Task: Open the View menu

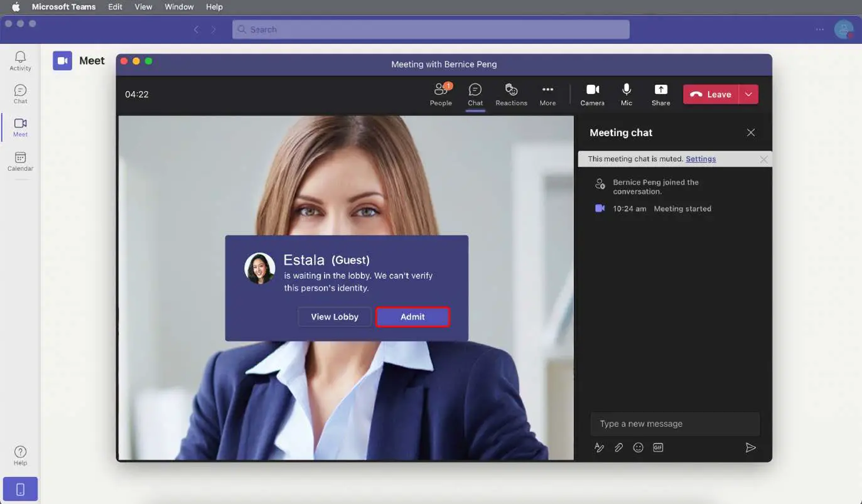Action: [143, 7]
